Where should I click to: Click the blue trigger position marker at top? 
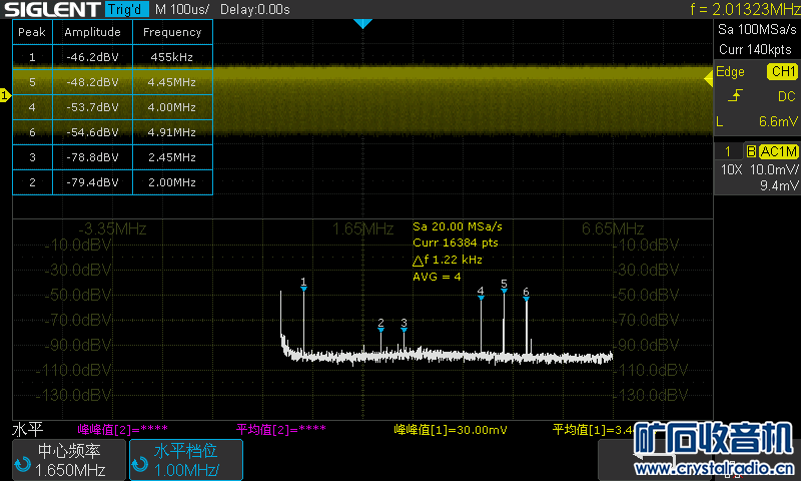coord(363,23)
